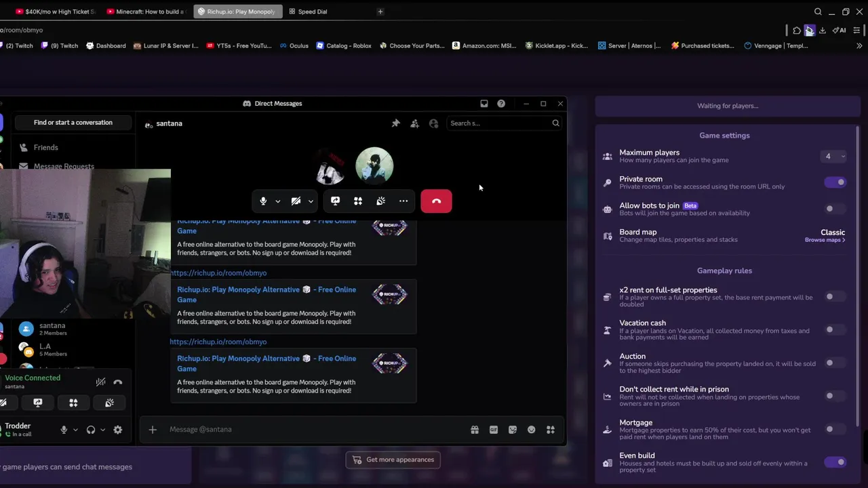Open soundboard in call controls
This screenshot has height=488, width=868.
pos(381,201)
